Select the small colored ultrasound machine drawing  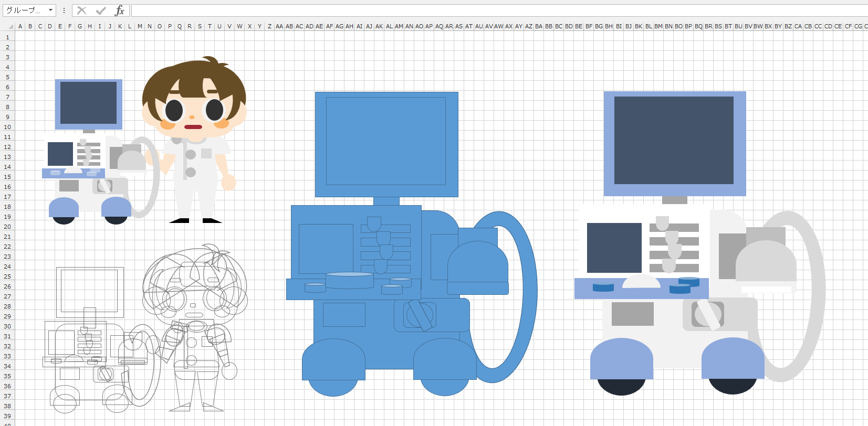[101, 152]
